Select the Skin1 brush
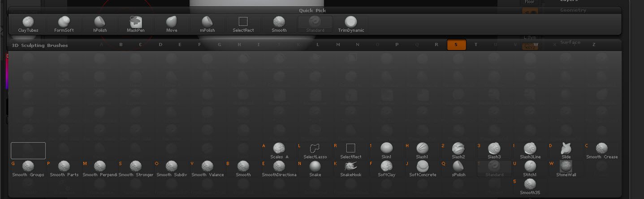This screenshot has height=199, width=644. [x=387, y=151]
